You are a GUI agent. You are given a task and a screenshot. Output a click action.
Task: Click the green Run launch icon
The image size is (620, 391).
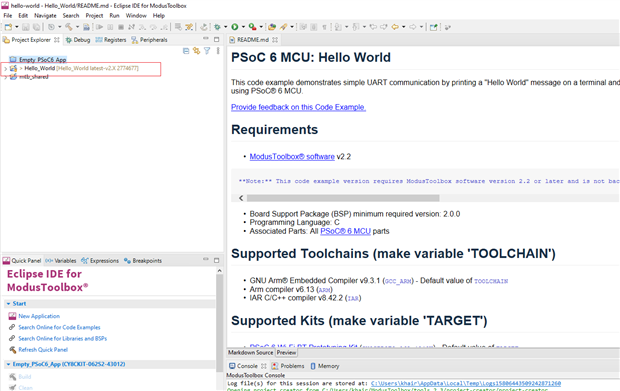pyautogui.click(x=235, y=27)
